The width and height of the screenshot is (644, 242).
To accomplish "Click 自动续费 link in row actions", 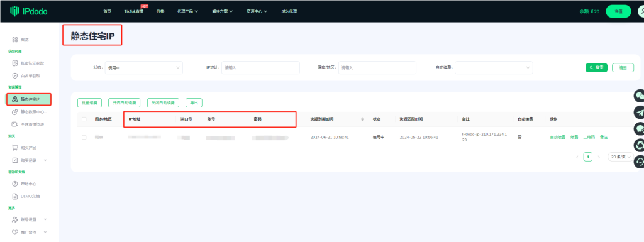I will click(558, 137).
